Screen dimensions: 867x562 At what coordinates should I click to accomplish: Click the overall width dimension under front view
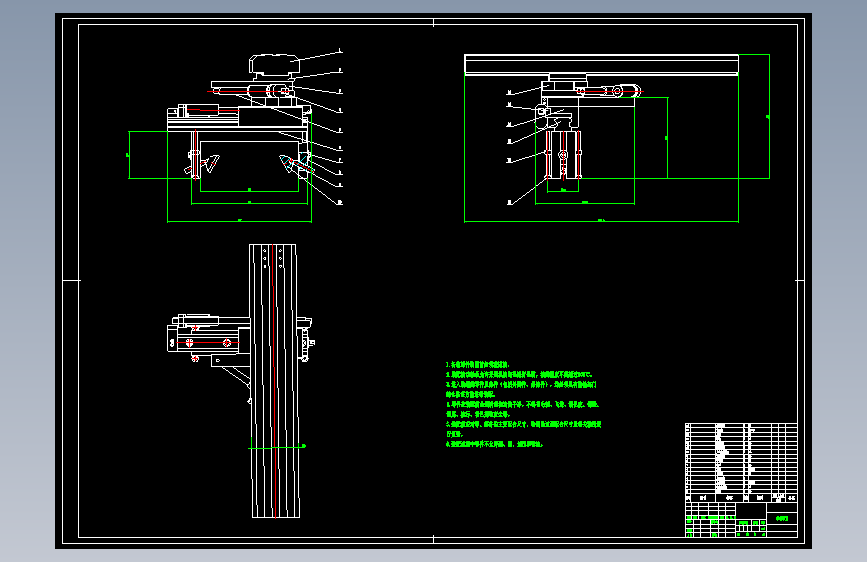[239, 220]
